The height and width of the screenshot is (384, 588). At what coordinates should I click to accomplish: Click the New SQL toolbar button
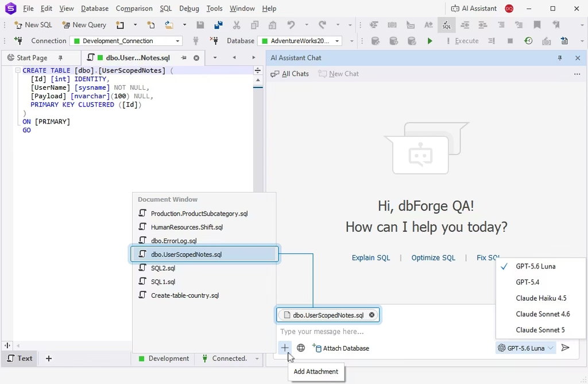coord(33,25)
